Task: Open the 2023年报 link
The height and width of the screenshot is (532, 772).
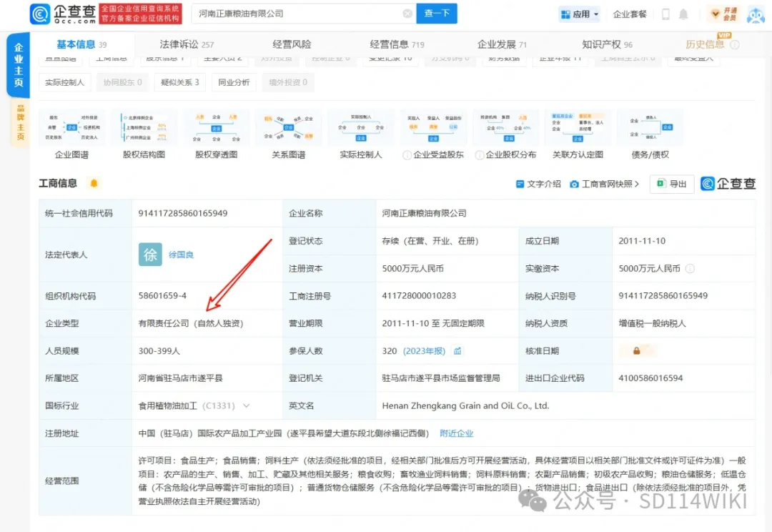Action: 424,350
